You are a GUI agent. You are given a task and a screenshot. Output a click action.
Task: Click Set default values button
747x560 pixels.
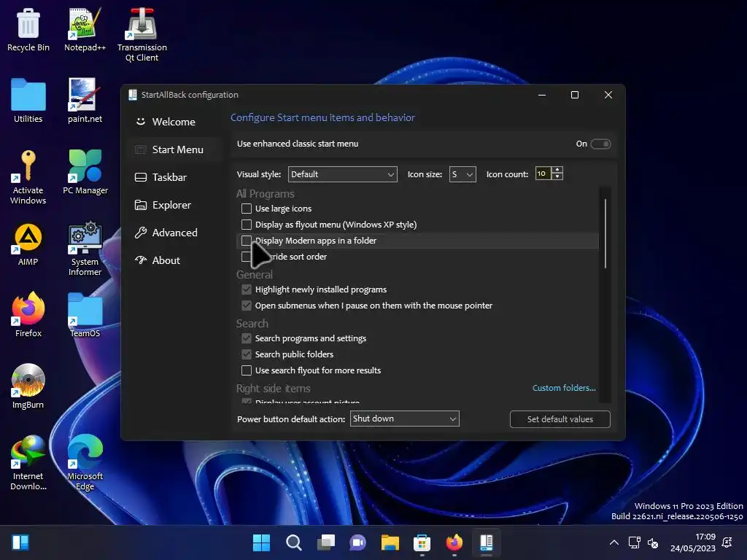coord(560,419)
